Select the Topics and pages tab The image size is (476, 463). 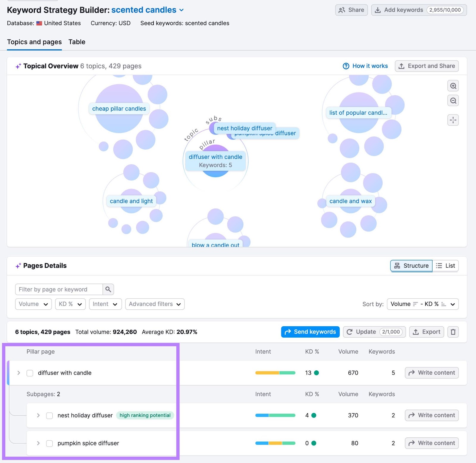pyautogui.click(x=34, y=42)
